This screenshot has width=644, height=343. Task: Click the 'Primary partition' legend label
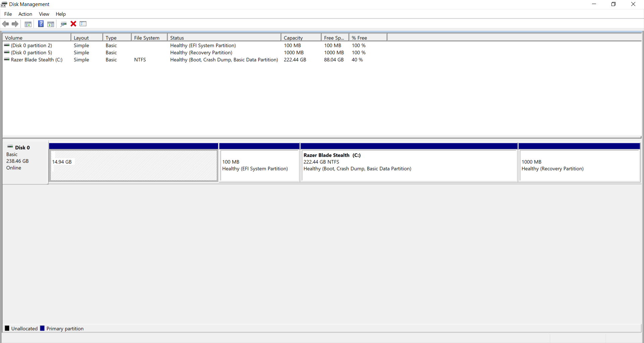[65, 329]
